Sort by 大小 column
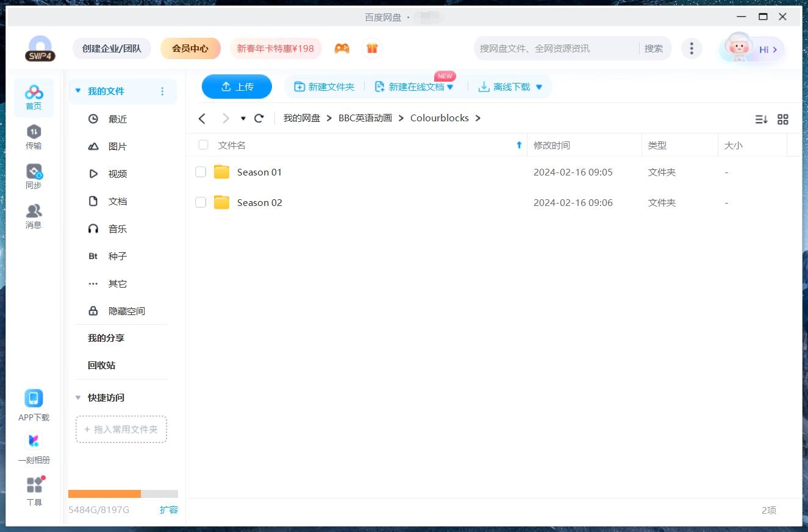The width and height of the screenshot is (808, 532). click(x=733, y=145)
